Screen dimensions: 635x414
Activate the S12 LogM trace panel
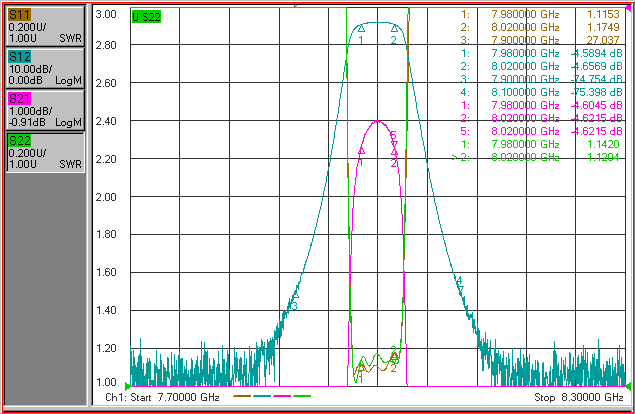(x=45, y=68)
